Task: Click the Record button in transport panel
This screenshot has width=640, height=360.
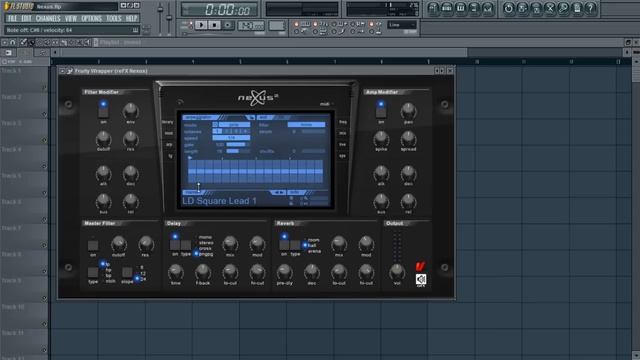Action: [228, 25]
